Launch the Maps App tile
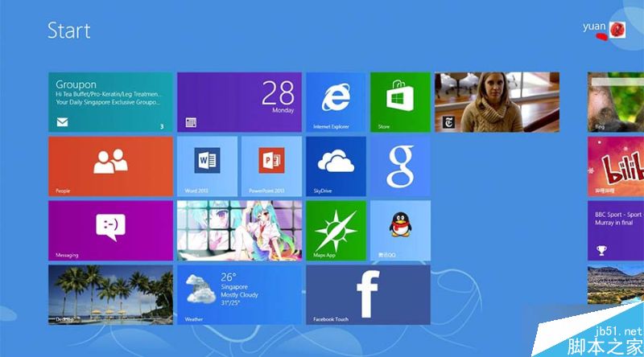 336,231
